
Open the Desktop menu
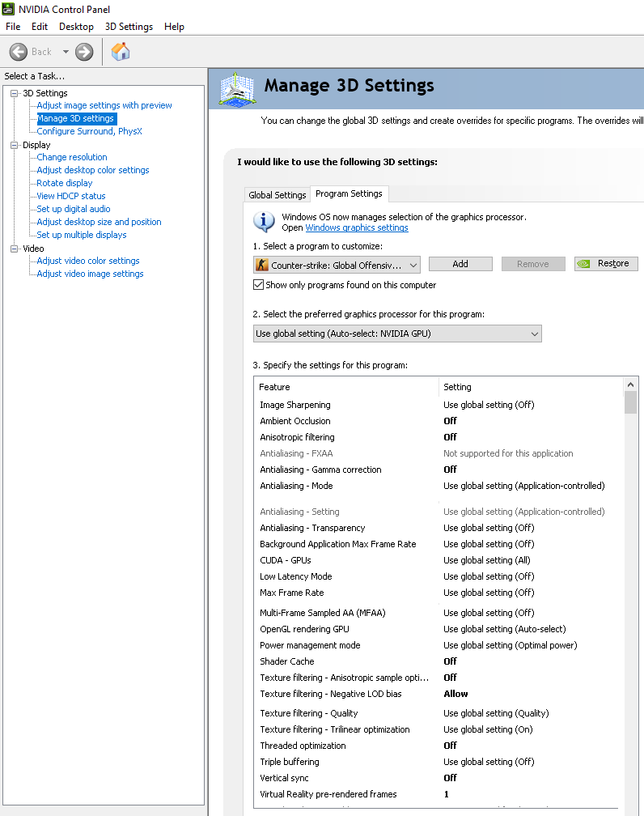click(x=77, y=27)
